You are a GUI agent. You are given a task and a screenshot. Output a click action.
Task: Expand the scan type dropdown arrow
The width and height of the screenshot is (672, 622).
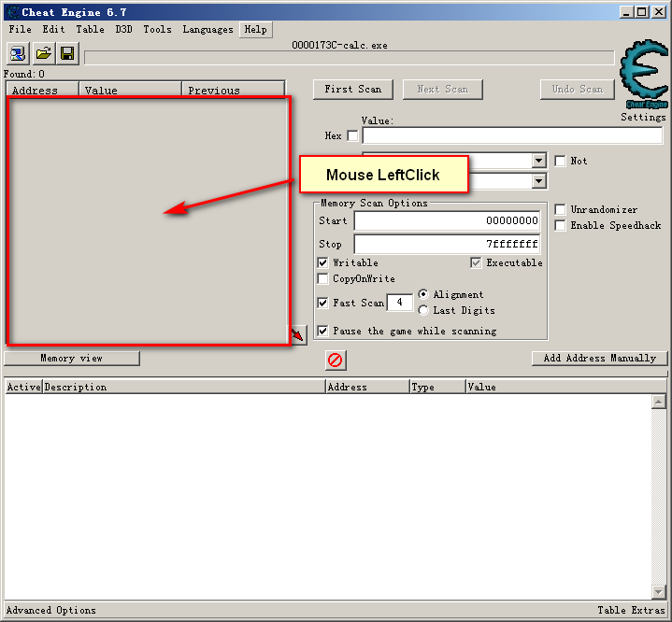[538, 160]
